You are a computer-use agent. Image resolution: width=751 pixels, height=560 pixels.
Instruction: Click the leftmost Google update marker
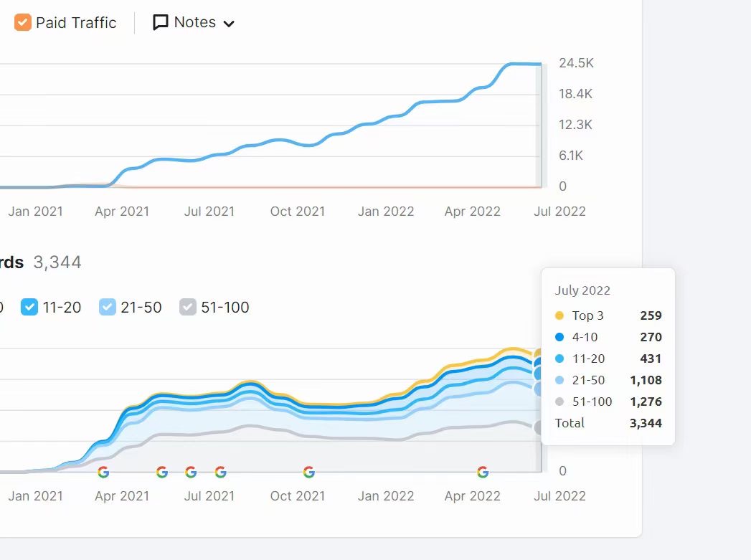click(103, 472)
